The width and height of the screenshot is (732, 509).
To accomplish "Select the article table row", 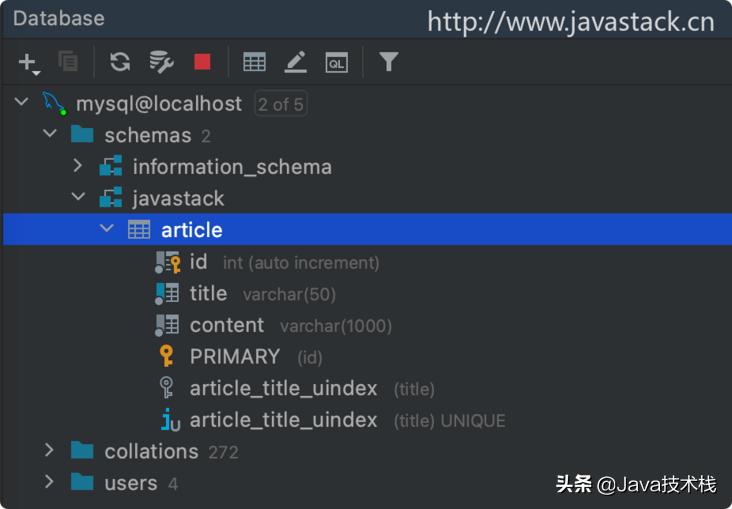I will [x=367, y=229].
